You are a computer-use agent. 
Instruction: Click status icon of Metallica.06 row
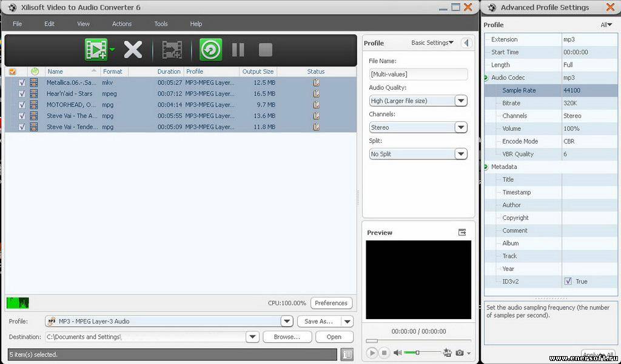316,83
